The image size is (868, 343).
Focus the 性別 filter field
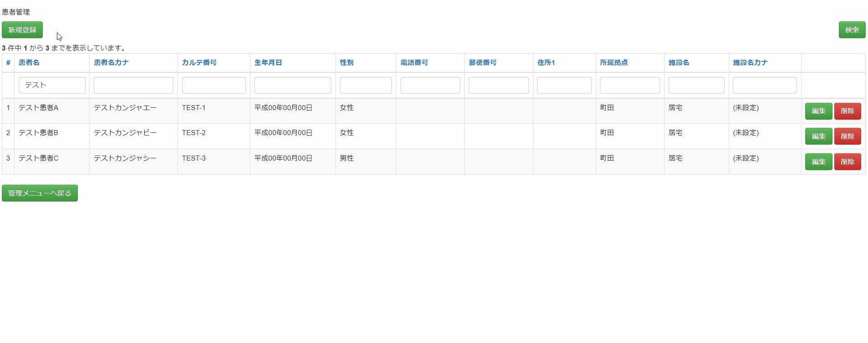tap(366, 86)
